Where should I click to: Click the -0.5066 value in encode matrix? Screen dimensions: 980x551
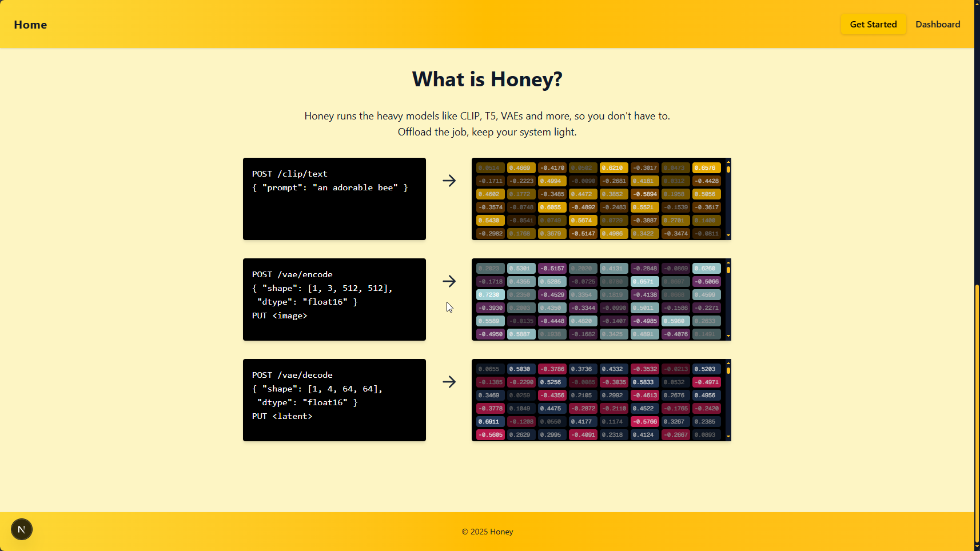tap(707, 282)
